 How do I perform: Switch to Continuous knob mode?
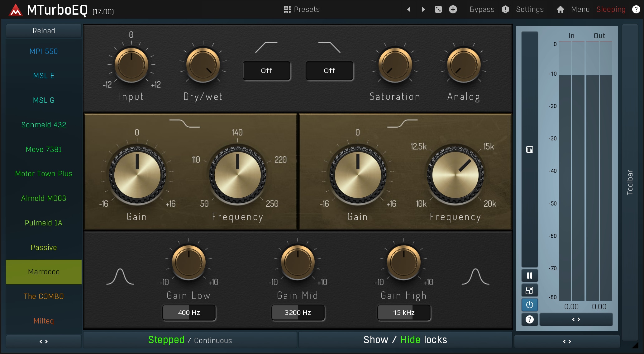pyautogui.click(x=213, y=340)
